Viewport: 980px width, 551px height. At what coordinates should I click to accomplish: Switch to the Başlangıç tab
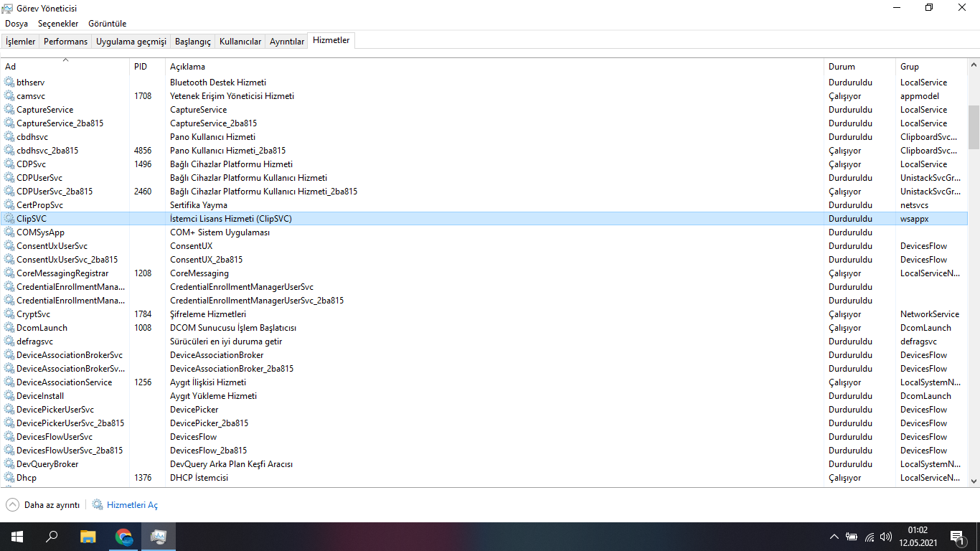pos(193,42)
